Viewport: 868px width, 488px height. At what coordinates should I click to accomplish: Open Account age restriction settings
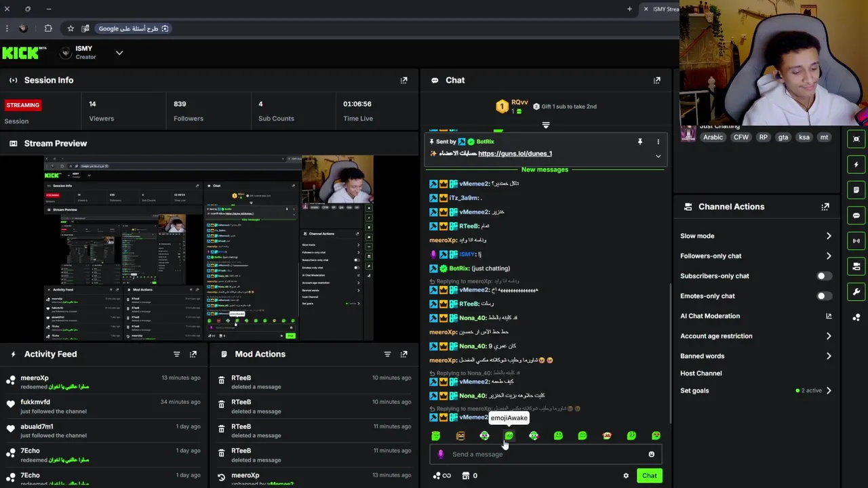pos(756,335)
